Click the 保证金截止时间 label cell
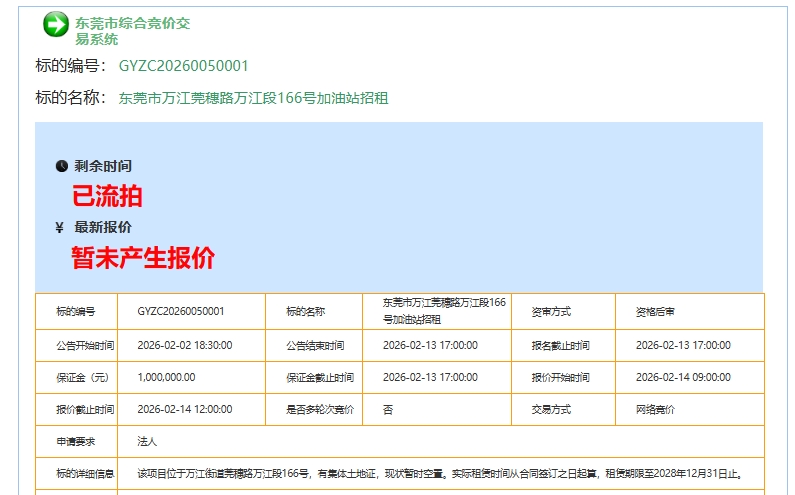This screenshot has height=495, width=795. click(x=320, y=377)
